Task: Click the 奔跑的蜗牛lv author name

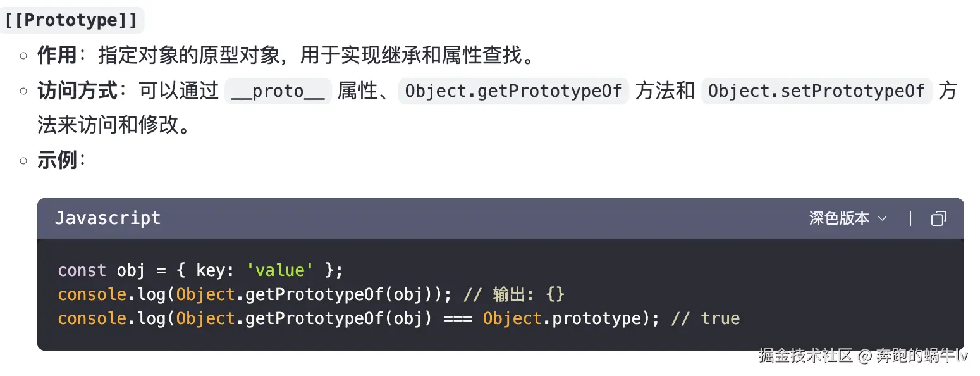Action: [922, 356]
